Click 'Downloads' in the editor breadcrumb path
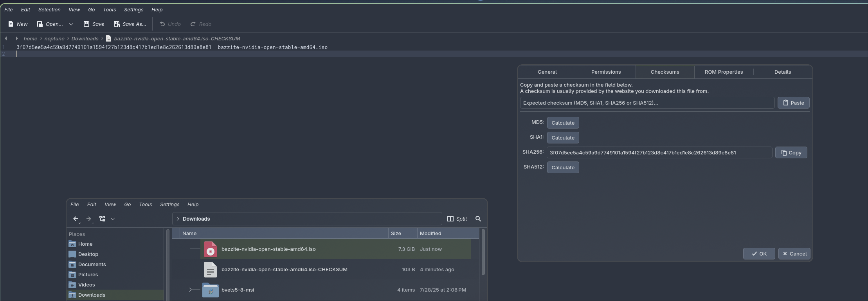This screenshot has width=868, height=301. [x=85, y=38]
